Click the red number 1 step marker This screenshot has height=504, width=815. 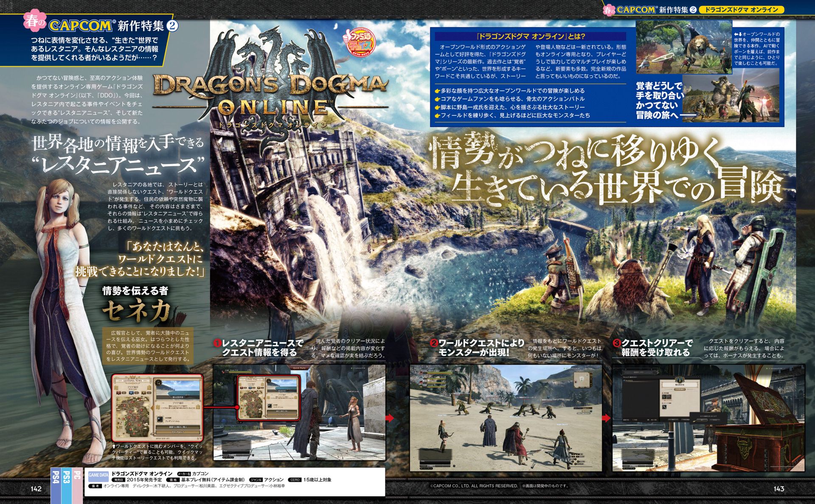217,343
